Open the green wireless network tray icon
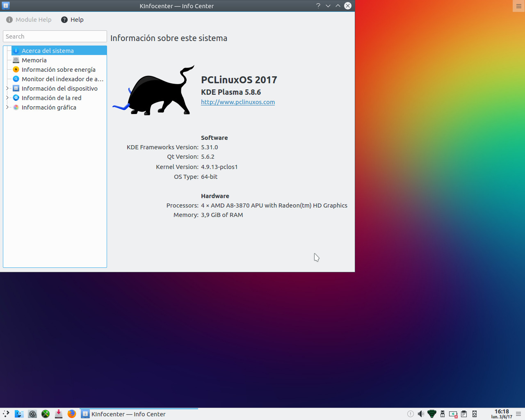The width and height of the screenshot is (525, 420). (432, 414)
